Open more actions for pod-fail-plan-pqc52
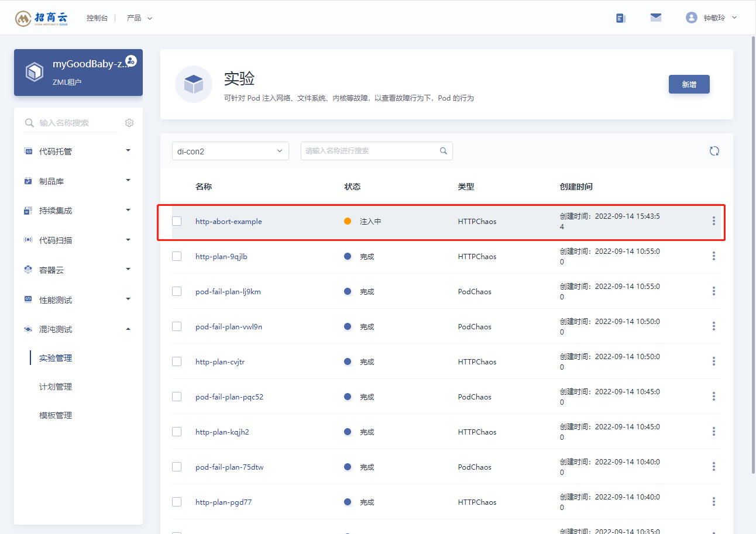Viewport: 756px width, 534px height. click(x=714, y=397)
